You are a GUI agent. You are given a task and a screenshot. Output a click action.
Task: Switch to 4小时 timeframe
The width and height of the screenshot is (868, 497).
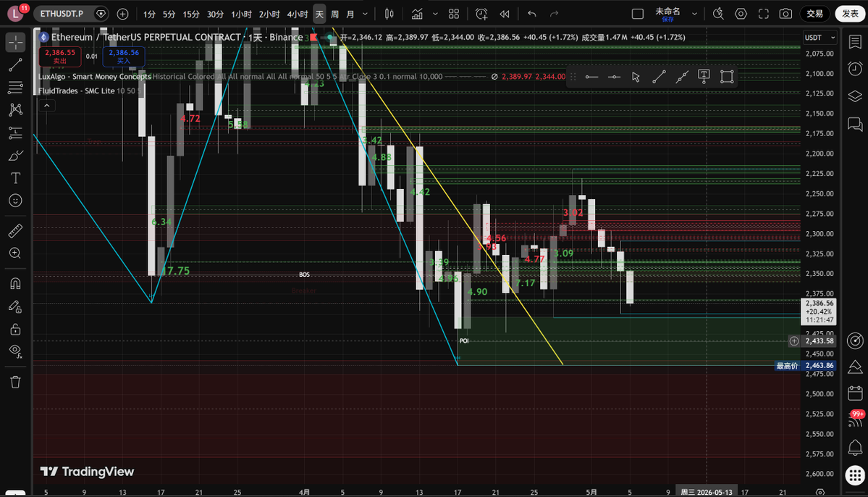298,14
